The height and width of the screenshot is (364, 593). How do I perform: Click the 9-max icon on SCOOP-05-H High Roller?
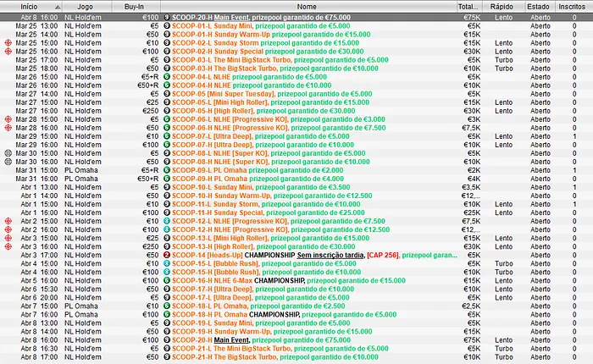pyautogui.click(x=167, y=111)
